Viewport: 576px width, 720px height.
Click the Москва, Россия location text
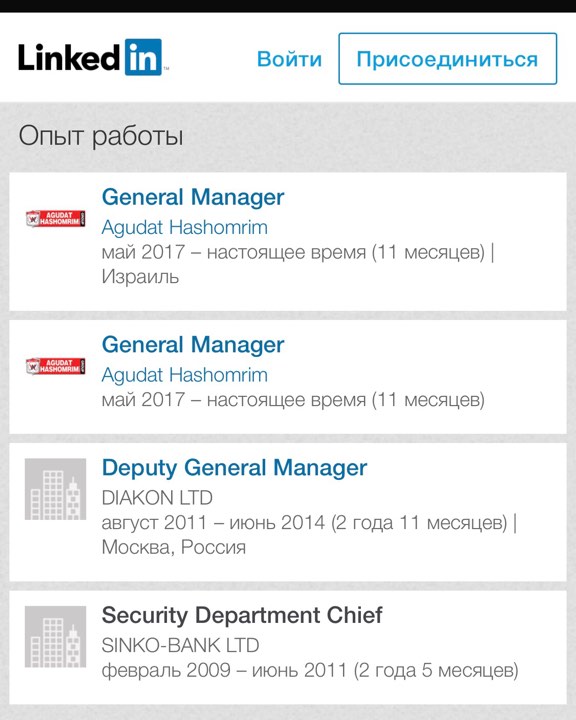(174, 547)
